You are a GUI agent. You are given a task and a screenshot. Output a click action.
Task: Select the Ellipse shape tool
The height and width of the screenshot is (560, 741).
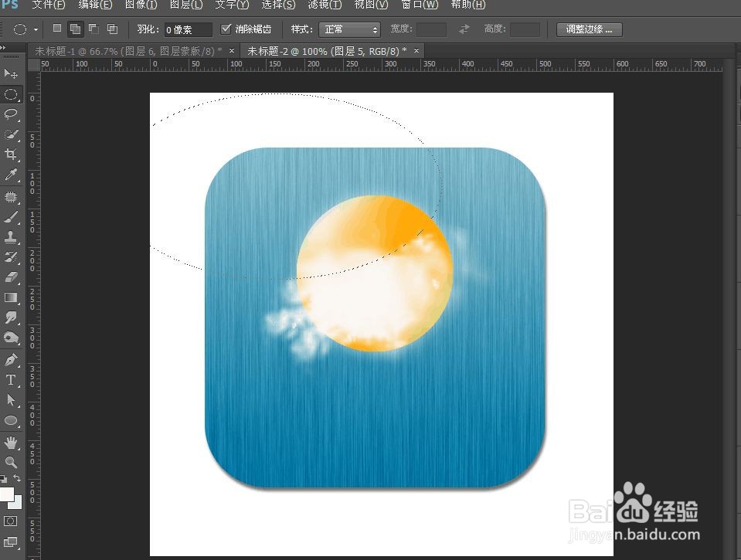point(10,420)
